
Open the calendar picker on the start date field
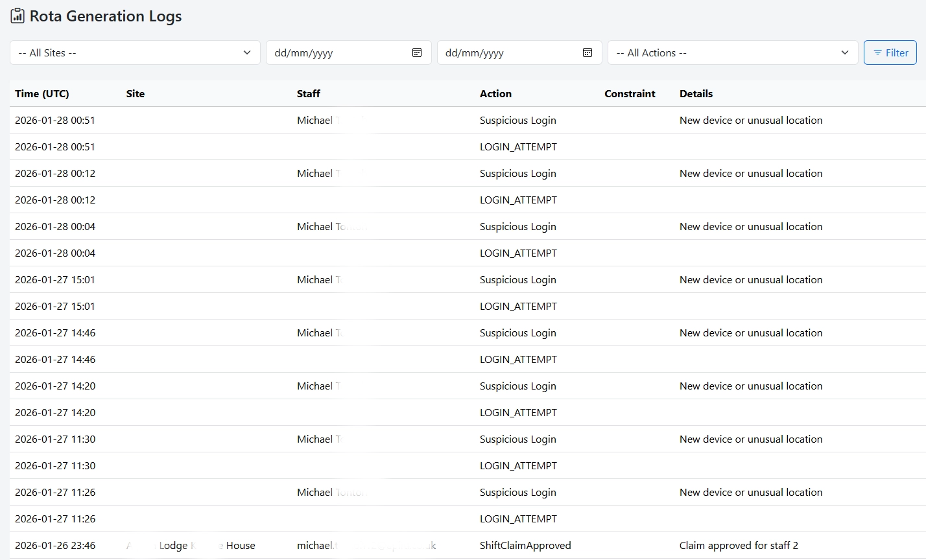point(417,52)
